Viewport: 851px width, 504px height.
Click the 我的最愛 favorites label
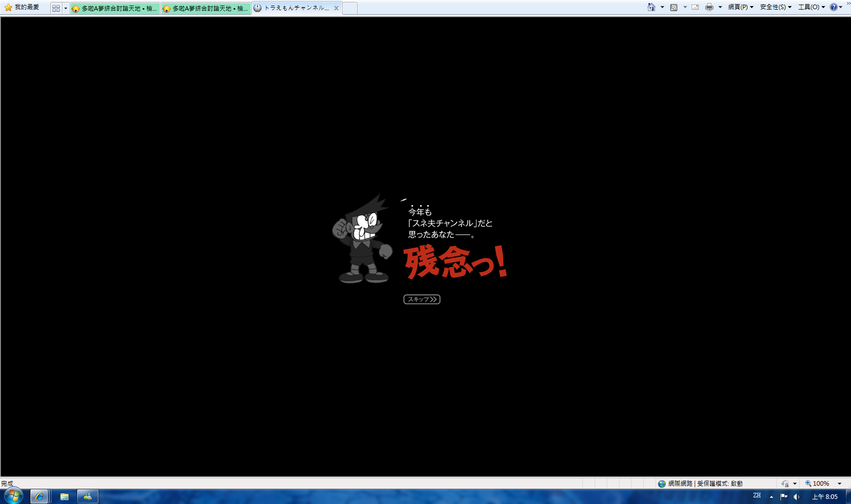pyautogui.click(x=27, y=8)
